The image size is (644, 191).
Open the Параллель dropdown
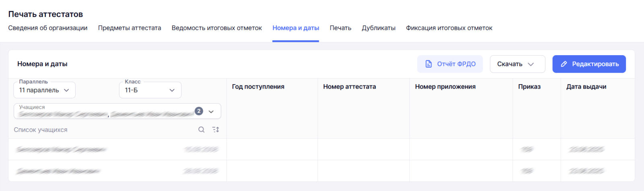[44, 90]
